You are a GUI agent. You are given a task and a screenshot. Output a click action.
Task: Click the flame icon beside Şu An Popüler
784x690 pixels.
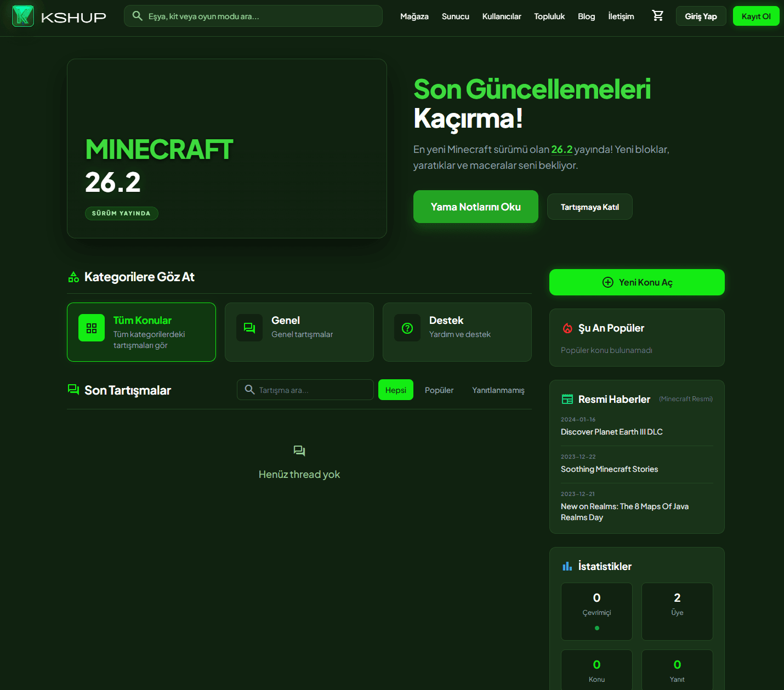coord(567,328)
